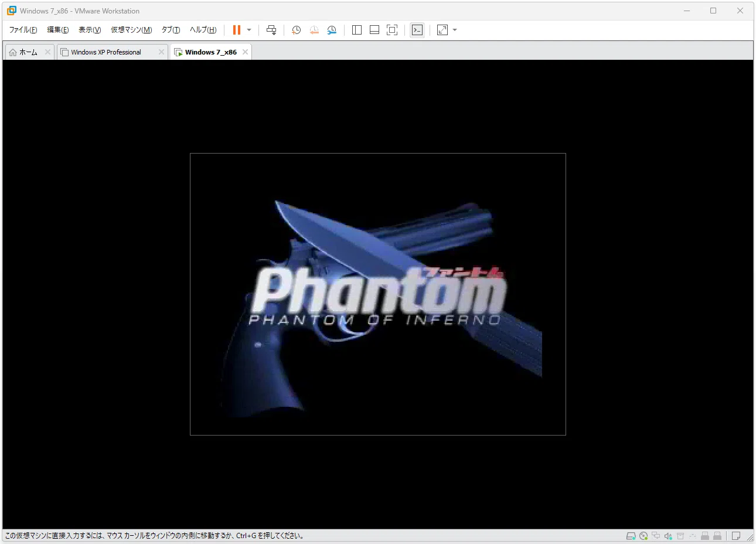Revert to the previous snapshot
Image resolution: width=756 pixels, height=544 pixels.
(x=314, y=30)
